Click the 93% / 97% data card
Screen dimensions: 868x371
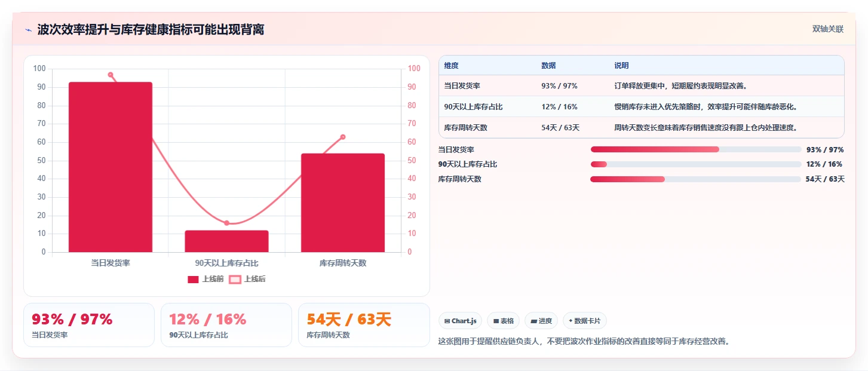pos(89,325)
